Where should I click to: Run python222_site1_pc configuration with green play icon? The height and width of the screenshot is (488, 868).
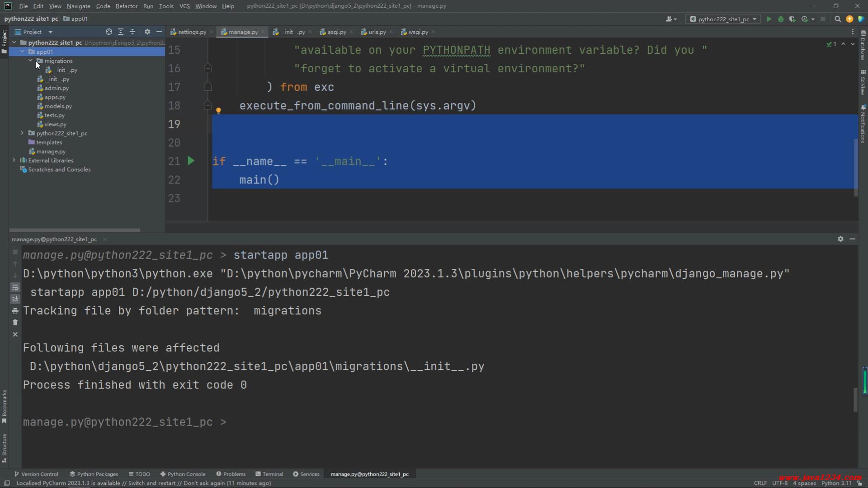(769, 19)
